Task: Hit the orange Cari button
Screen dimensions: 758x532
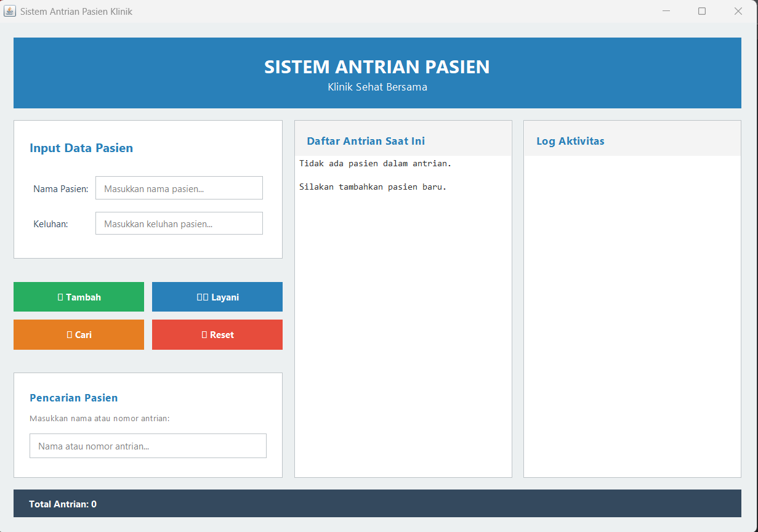Action: click(x=79, y=334)
